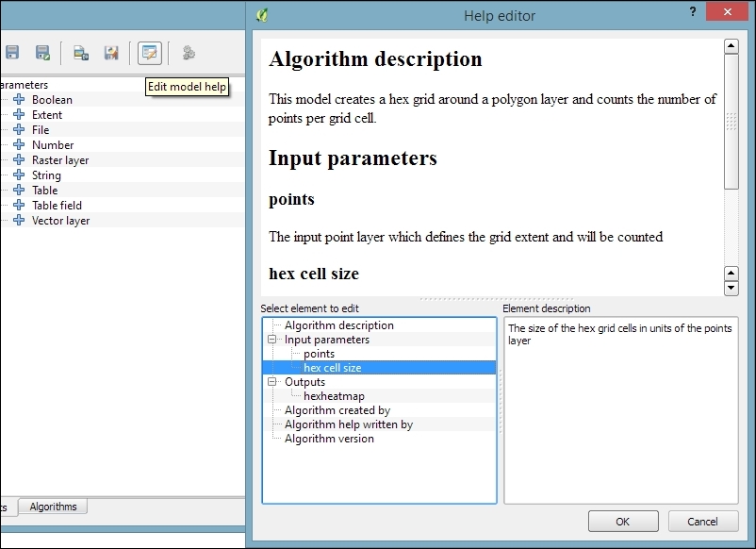Screen dimensions: 756x549
Task: Cancel the Help editor dialog
Action: (703, 522)
